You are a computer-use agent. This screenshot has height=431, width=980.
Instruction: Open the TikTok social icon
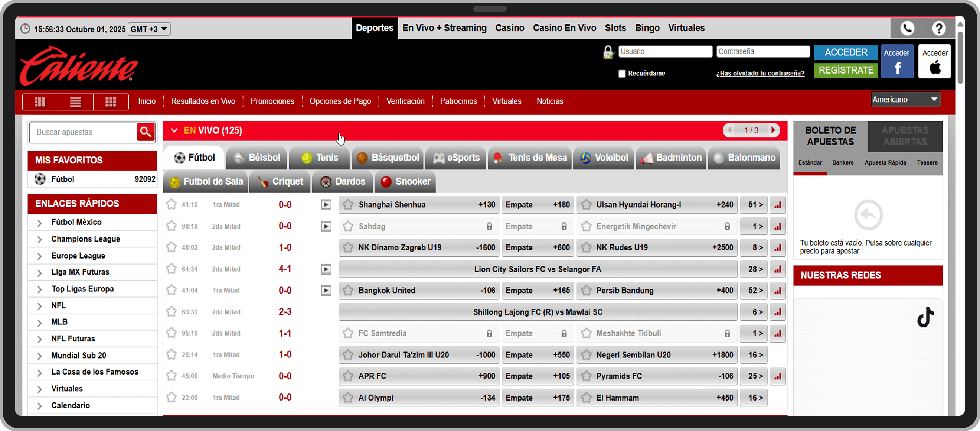[925, 317]
